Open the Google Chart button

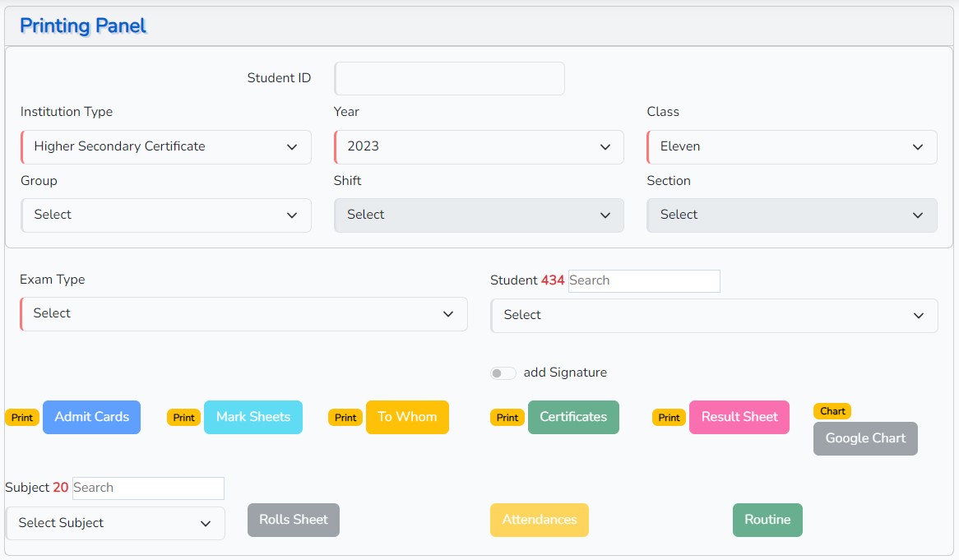pos(864,438)
